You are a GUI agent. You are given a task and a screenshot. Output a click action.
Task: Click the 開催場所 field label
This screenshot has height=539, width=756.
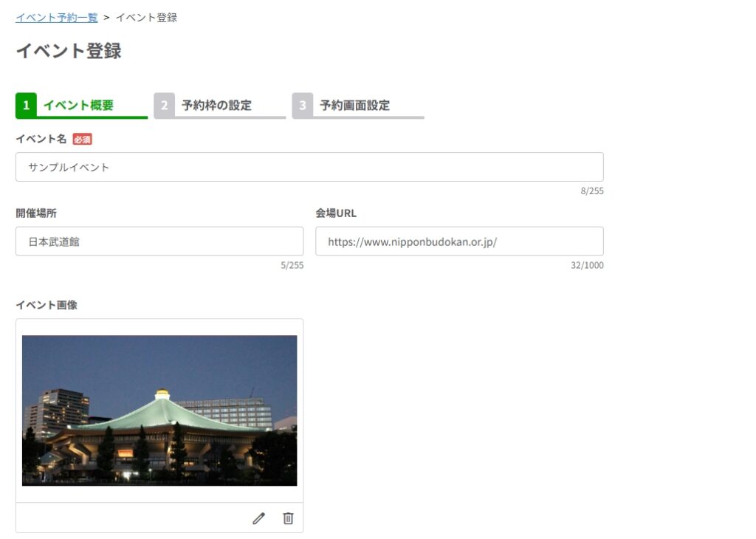pos(36,213)
